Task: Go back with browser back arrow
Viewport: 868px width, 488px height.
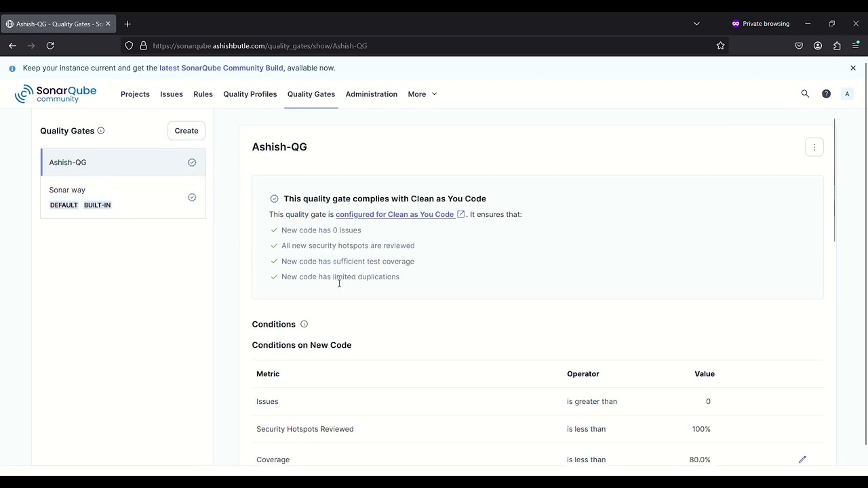Action: [x=12, y=45]
